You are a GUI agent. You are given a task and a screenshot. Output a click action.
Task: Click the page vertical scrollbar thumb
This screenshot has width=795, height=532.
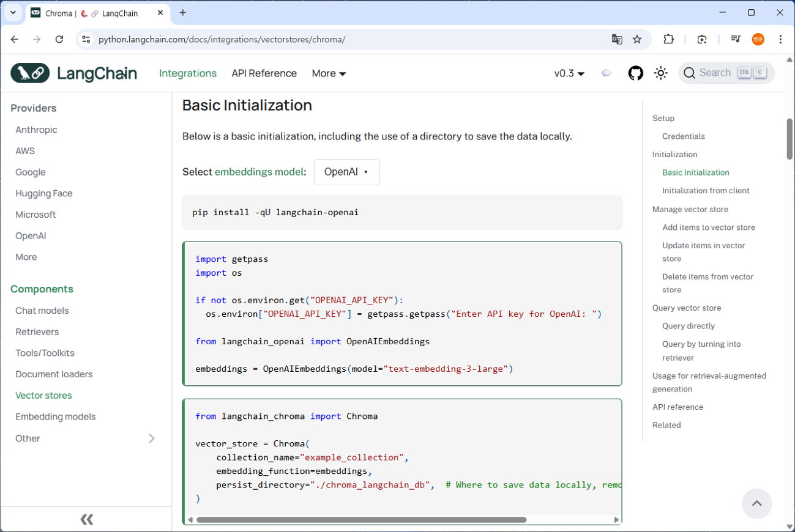click(x=789, y=139)
